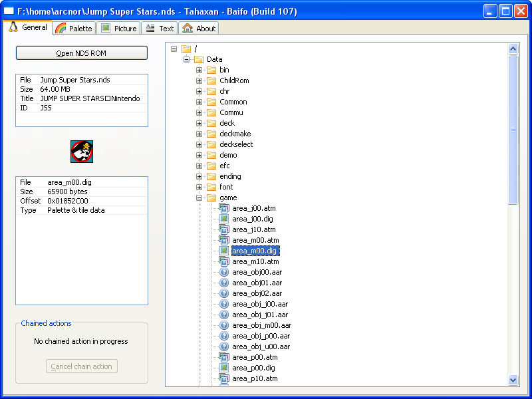Expand the font folder
The height and width of the screenshot is (399, 532).
pyautogui.click(x=199, y=187)
